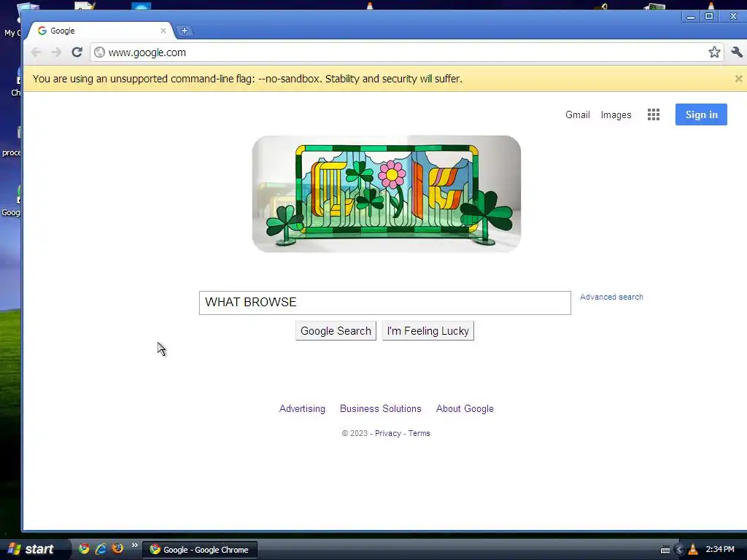
Task: Click the shamrock Google Doodle
Action: click(387, 194)
